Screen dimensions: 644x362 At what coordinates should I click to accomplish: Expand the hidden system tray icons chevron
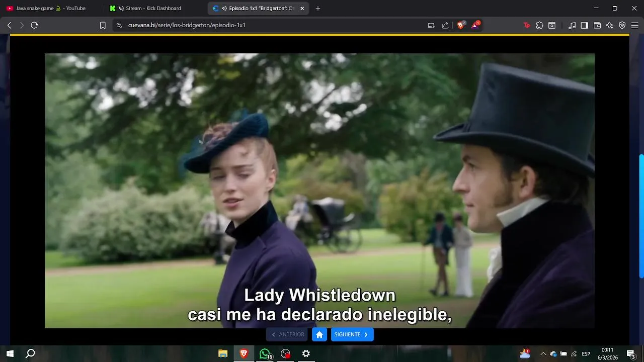coord(543,354)
